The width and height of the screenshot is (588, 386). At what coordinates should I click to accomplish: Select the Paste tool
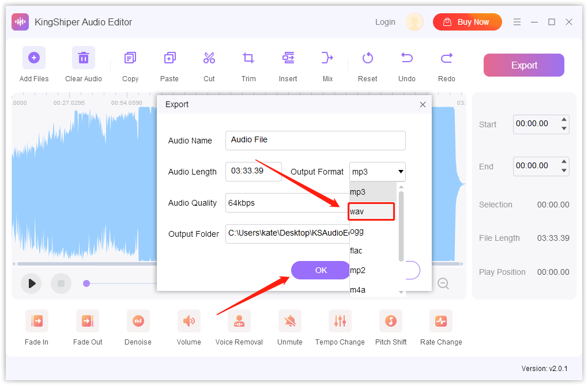(169, 58)
